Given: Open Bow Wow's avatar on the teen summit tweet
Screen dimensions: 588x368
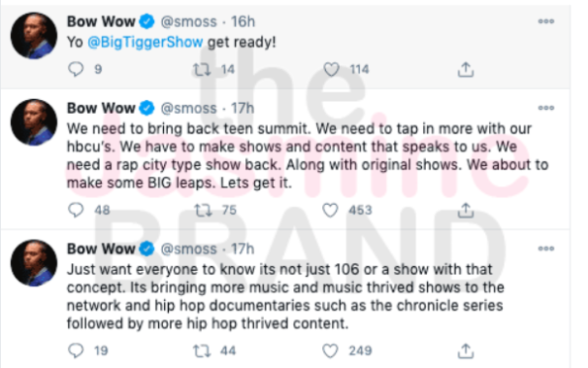Looking at the screenshot, I should point(34,123).
